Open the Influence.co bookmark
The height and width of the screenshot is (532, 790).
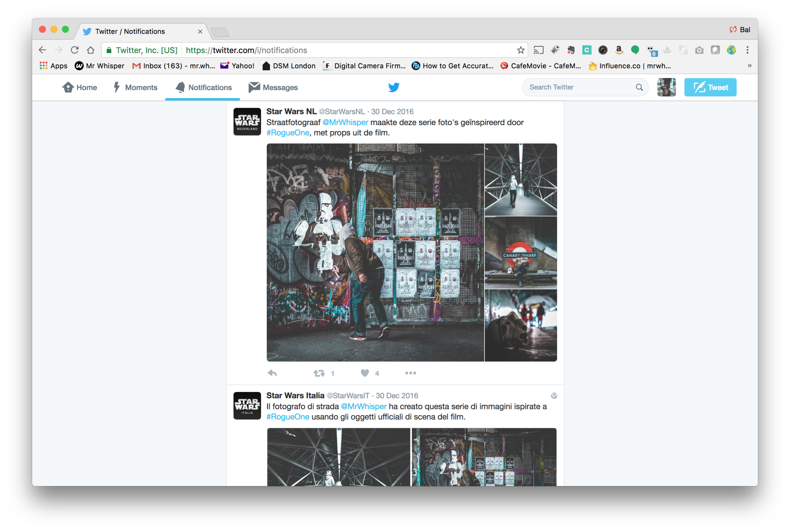pos(630,66)
